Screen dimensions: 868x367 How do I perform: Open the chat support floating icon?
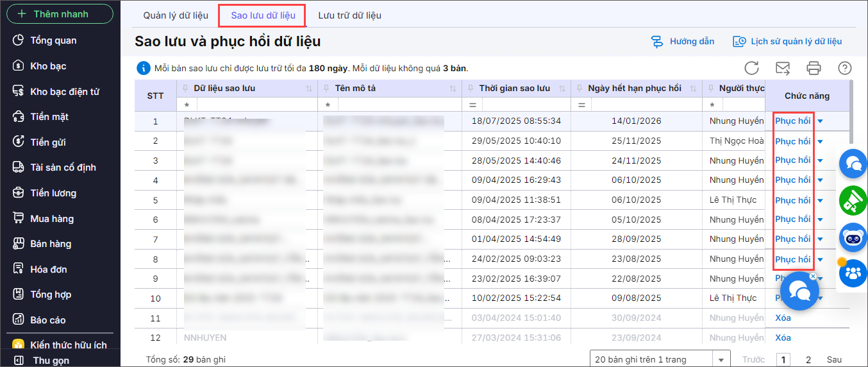[x=853, y=164]
